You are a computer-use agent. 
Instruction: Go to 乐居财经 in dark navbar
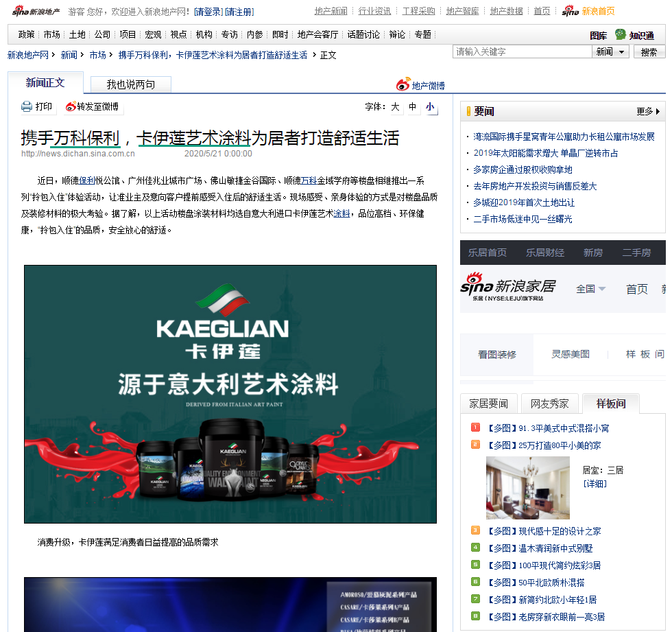[545, 253]
